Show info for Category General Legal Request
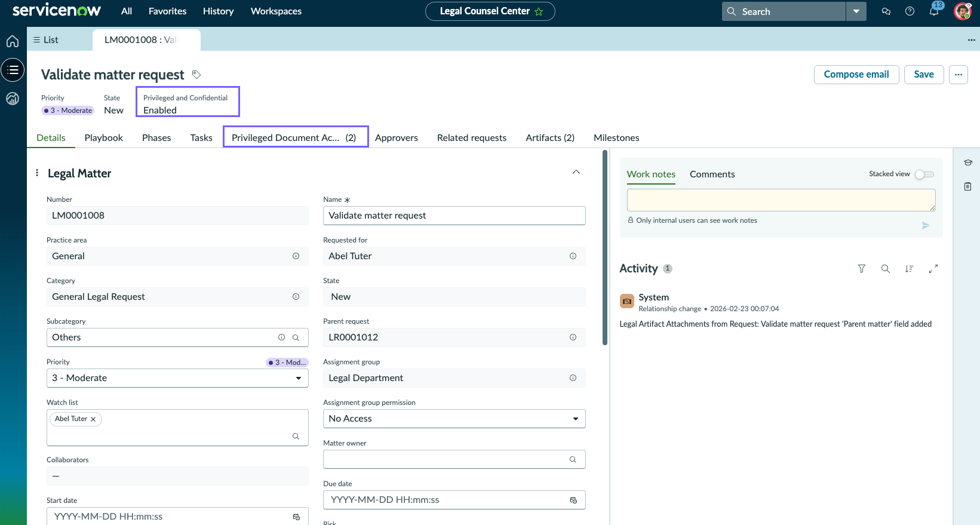Viewport: 980px width, 525px height. coord(296,297)
